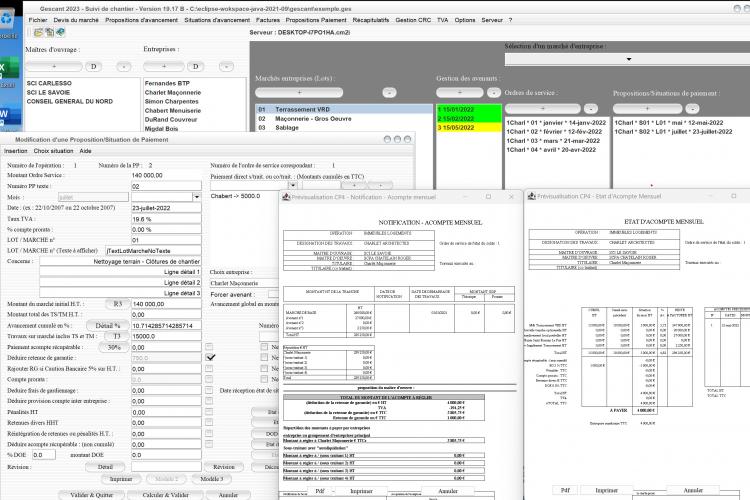Add a new Maître d'ouvrage with plus button
Viewport: 750px width, 500px height.
pos(54,67)
